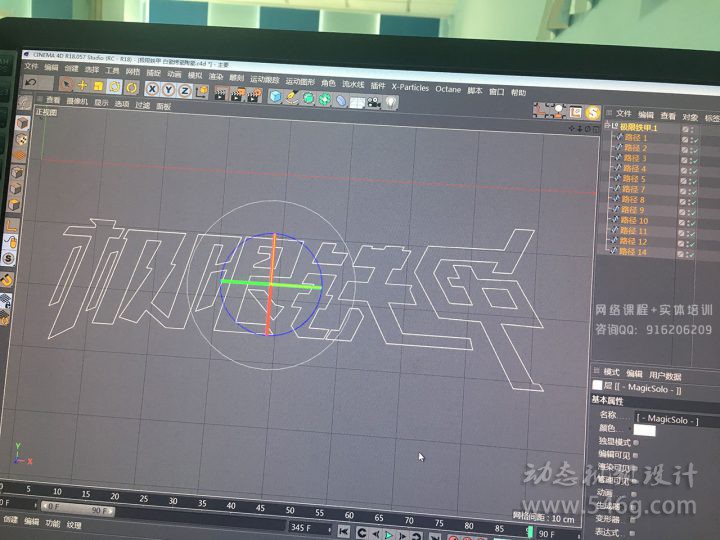Open the 运动图形 menu
Image resolution: width=720 pixels, height=540 pixels.
(300, 82)
